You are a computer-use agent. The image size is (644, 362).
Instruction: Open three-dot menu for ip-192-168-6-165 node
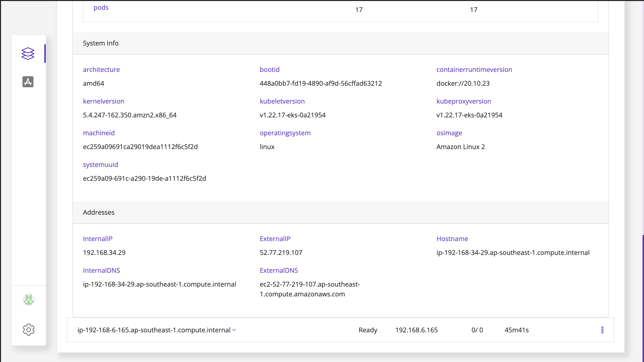coord(602,330)
